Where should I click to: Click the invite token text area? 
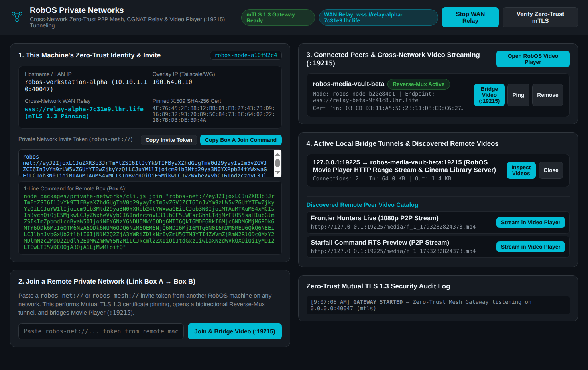pyautogui.click(x=146, y=163)
